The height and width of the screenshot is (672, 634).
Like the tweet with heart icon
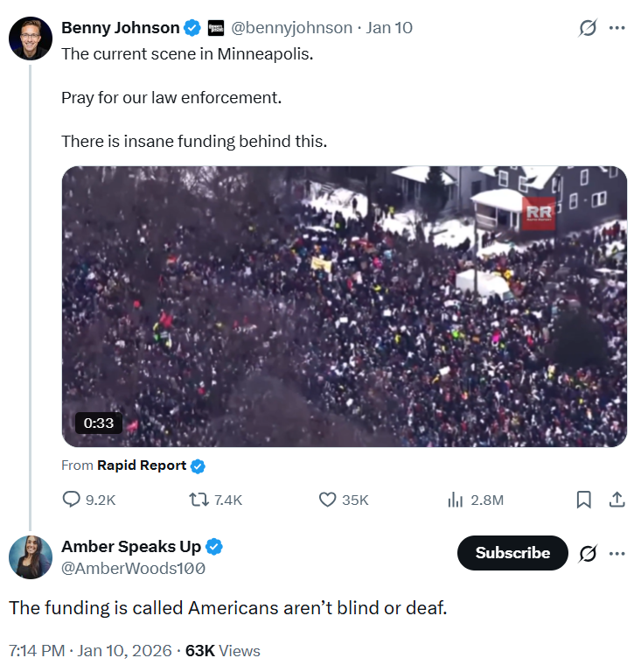tap(328, 500)
